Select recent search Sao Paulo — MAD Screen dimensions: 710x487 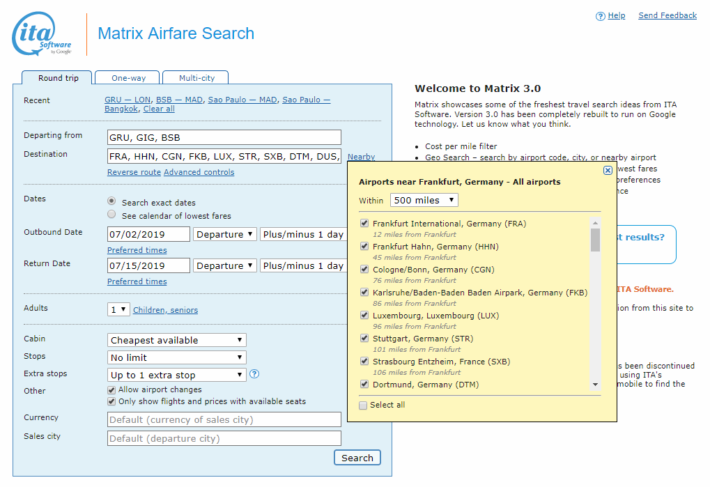coord(242,100)
